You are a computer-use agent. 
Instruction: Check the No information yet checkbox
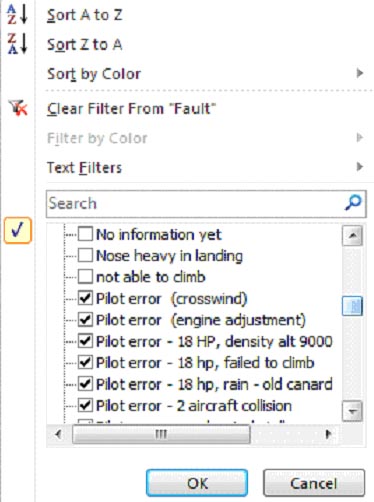85,234
